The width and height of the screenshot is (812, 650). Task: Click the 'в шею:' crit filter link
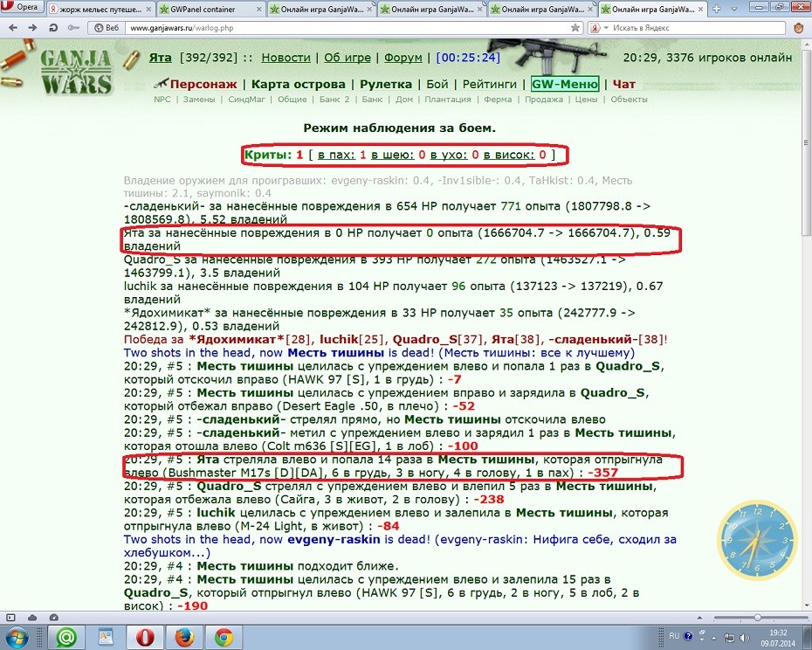(x=393, y=155)
